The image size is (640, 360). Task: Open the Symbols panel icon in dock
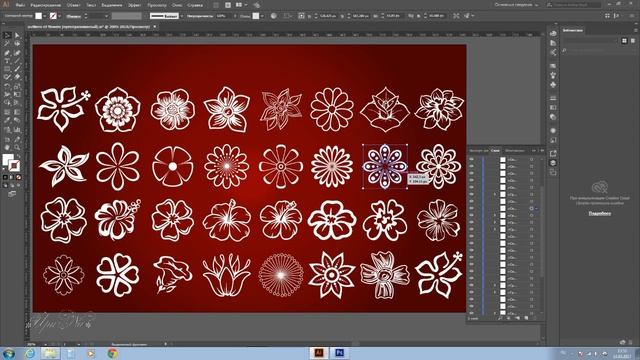(553, 85)
